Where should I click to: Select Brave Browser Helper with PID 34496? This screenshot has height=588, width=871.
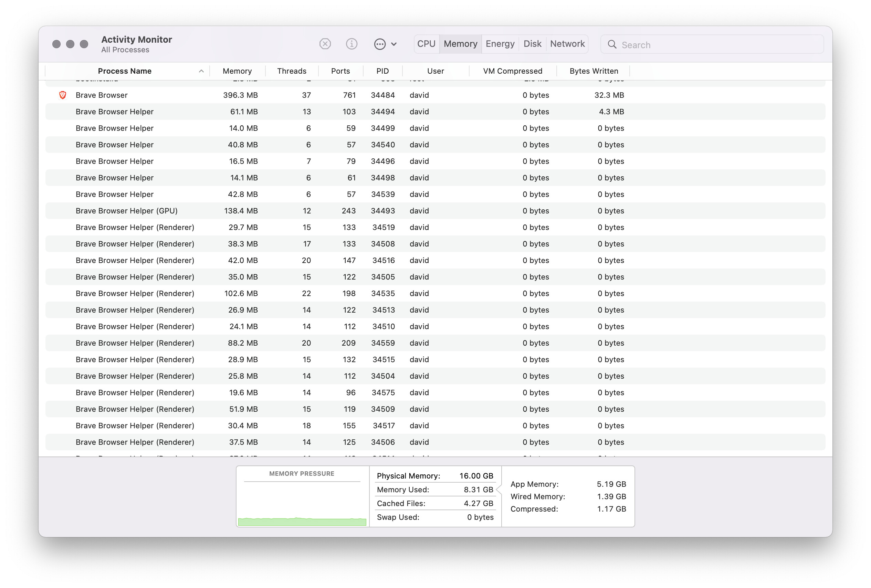click(435, 161)
